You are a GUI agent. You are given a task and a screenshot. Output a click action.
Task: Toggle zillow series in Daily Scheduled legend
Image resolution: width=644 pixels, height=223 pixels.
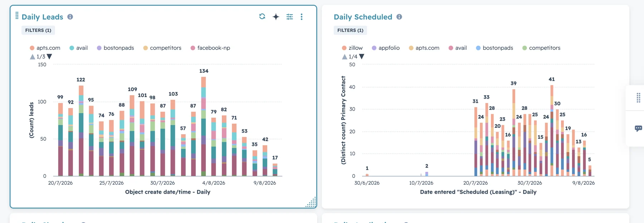[352, 48]
